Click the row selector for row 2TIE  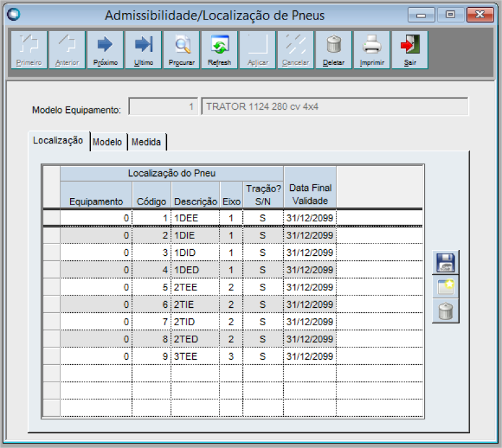point(51,305)
